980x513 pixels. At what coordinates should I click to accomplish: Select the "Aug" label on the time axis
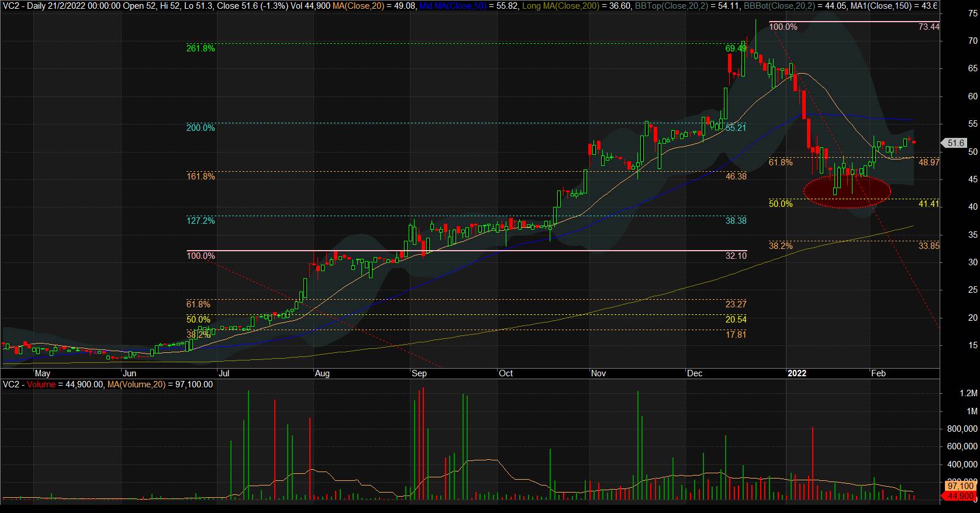pyautogui.click(x=322, y=373)
